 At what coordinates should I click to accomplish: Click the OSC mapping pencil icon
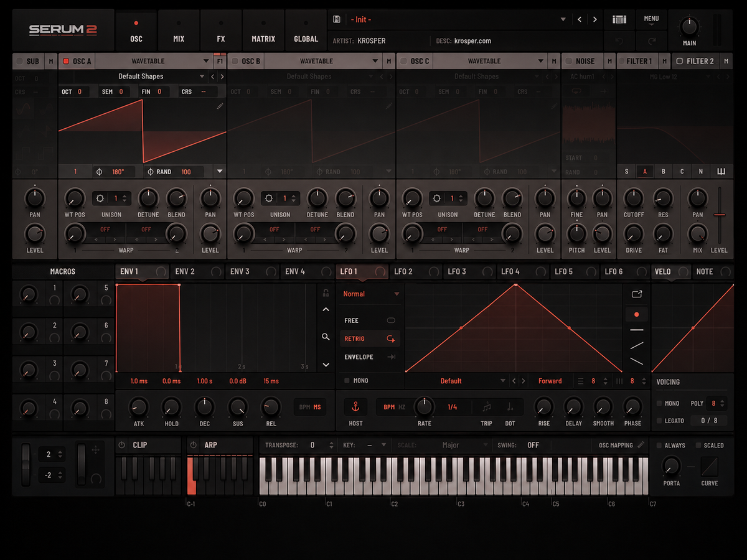(642, 445)
